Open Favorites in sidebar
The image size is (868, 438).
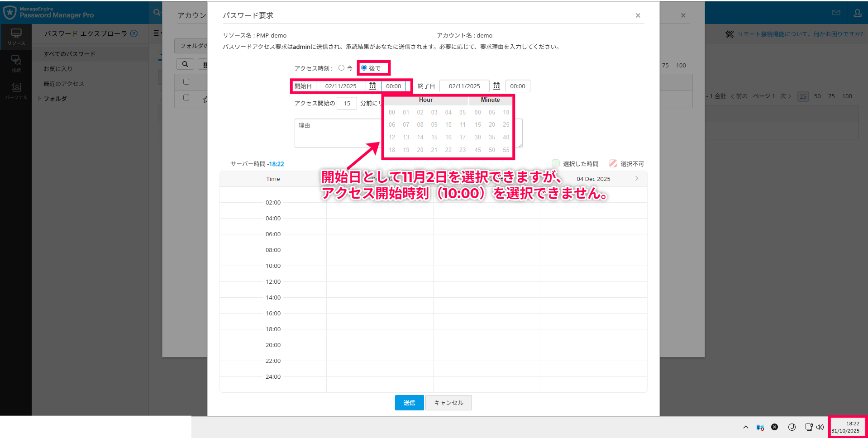(58, 69)
